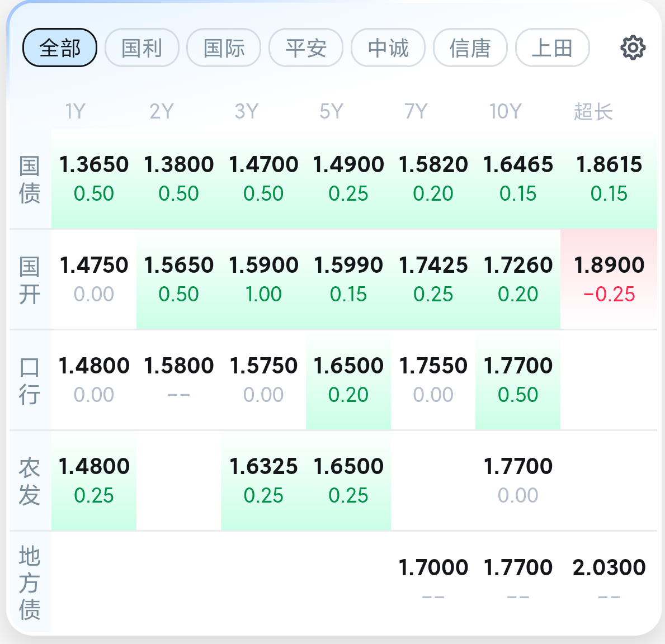This screenshot has height=644, width=665.
Task: Select the 国开 row label
Action: [30, 280]
